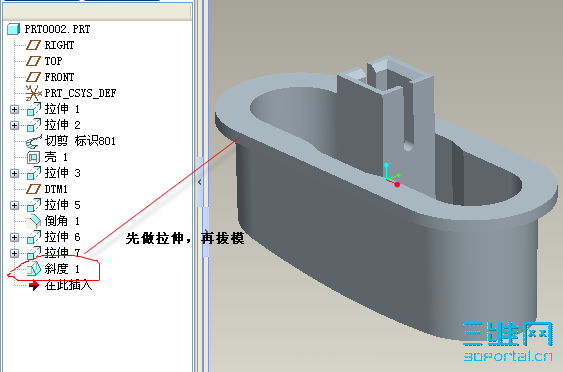Select the RIGHT datum plane icon
This screenshot has width=563, height=372.
33,45
